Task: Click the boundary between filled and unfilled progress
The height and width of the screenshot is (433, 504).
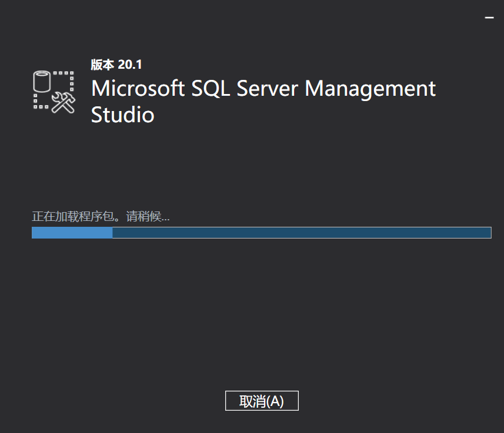Action: coord(112,233)
